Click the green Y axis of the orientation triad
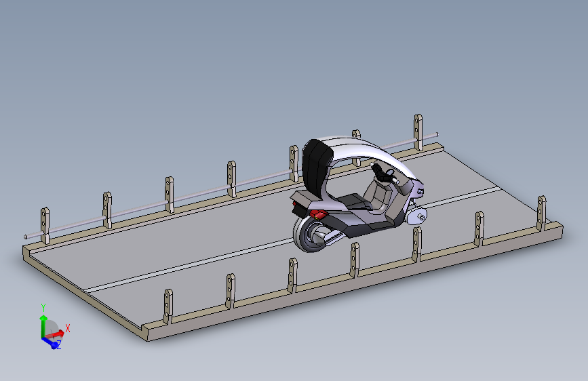This screenshot has height=381, width=588. pos(43,326)
